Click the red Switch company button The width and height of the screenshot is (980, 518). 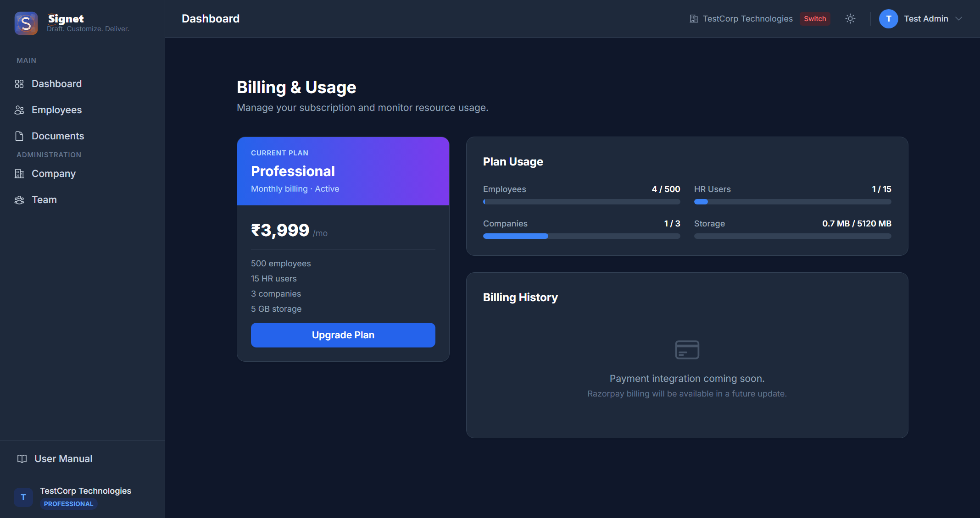pyautogui.click(x=815, y=19)
